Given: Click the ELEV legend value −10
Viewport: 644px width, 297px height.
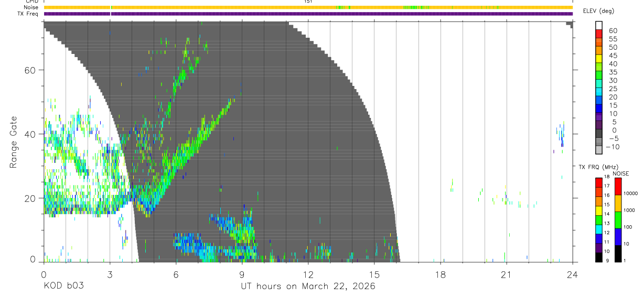Looking at the screenshot, I should click(613, 147).
